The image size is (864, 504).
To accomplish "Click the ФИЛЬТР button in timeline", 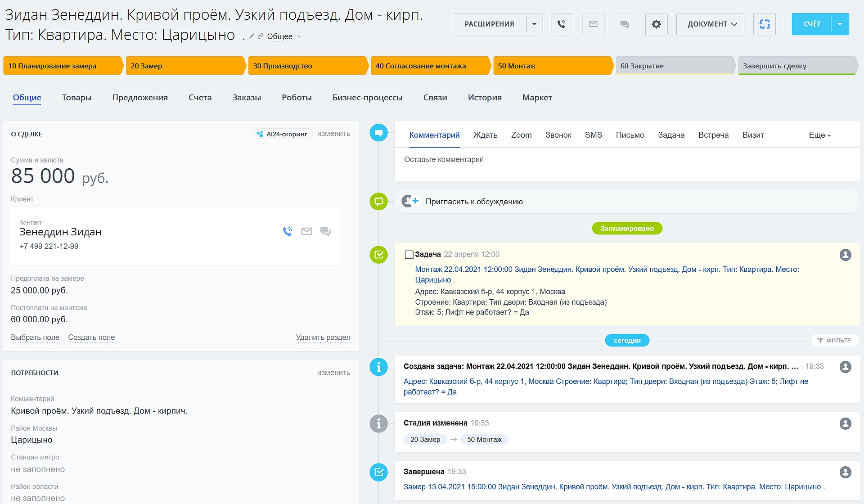I will tap(835, 340).
